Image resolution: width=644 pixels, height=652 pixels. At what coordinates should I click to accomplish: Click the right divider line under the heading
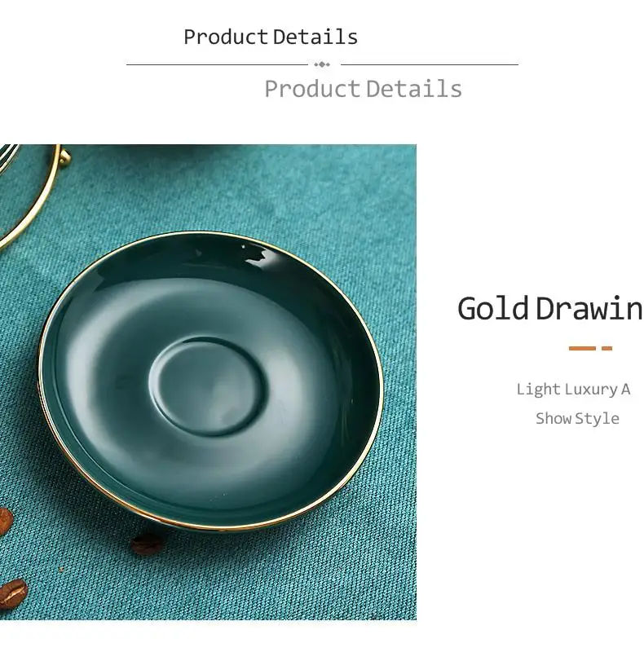(x=430, y=64)
